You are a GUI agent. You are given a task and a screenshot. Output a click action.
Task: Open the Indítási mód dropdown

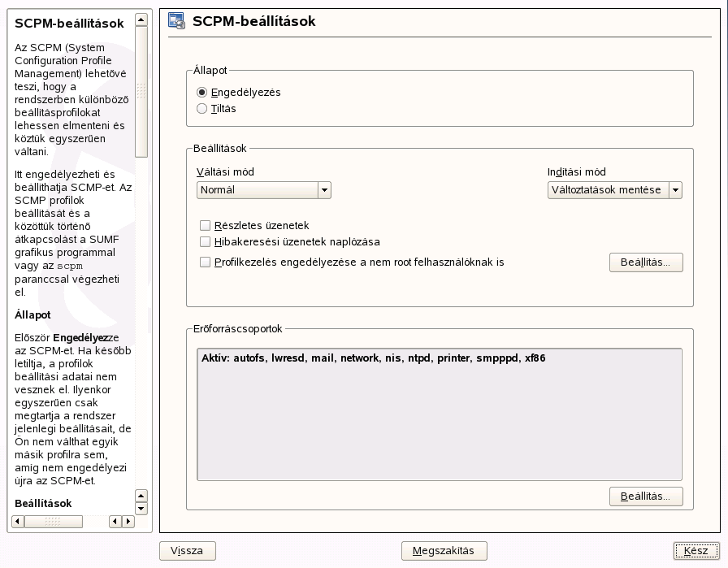[615, 190]
